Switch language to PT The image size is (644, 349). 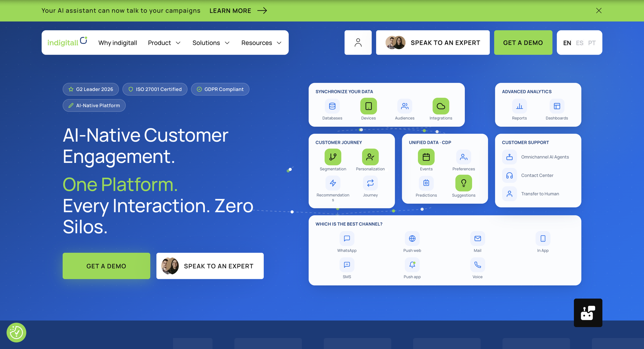592,43
